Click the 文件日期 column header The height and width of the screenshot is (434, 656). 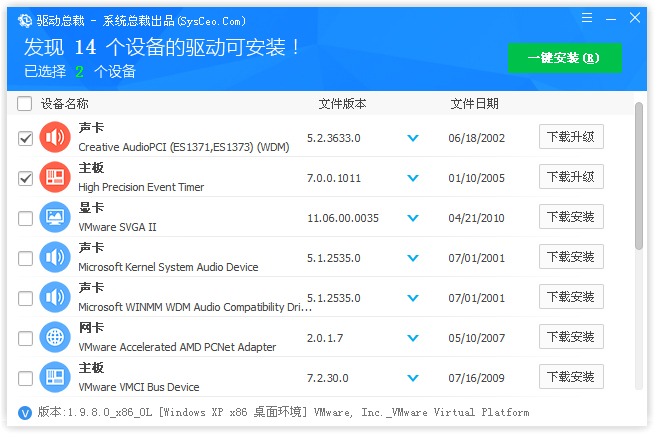474,103
